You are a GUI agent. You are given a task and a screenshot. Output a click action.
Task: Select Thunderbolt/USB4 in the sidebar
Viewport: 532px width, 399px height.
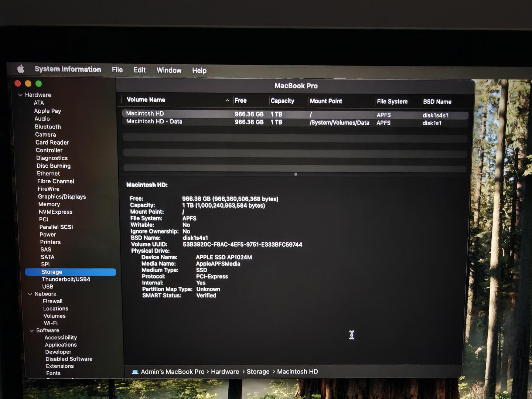click(66, 279)
